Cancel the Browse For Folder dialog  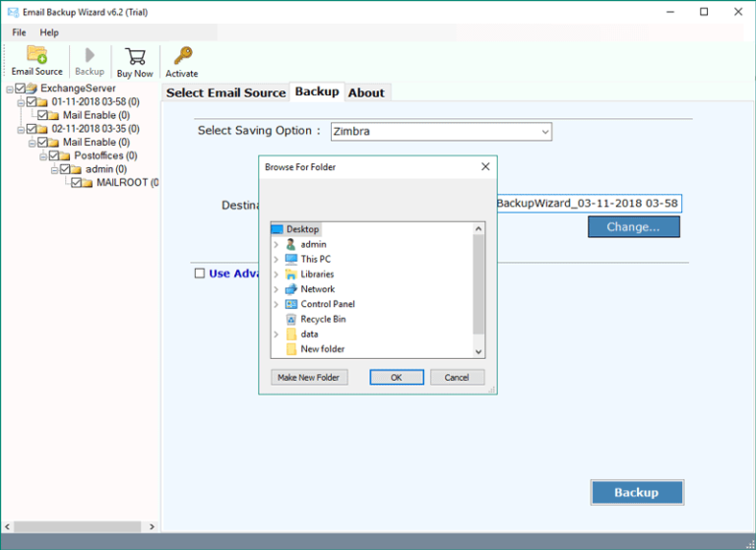(457, 378)
